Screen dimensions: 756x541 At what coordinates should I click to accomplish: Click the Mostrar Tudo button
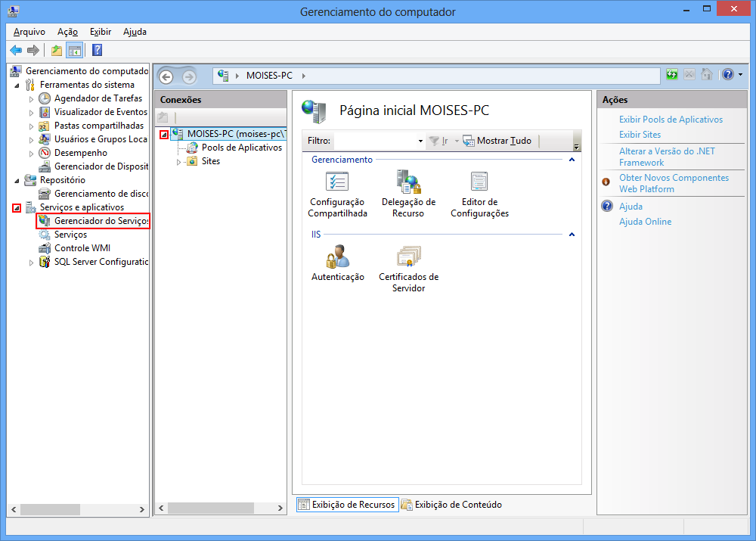497,141
